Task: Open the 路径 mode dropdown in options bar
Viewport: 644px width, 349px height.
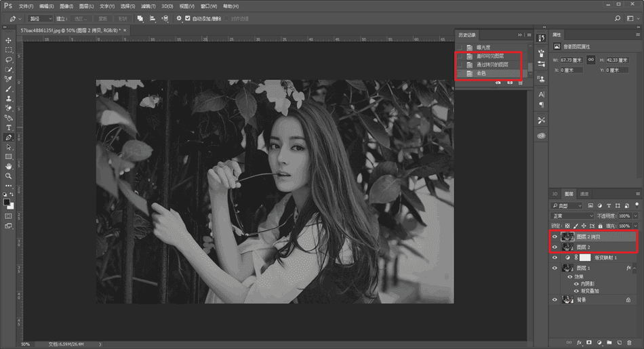Action: 39,18
